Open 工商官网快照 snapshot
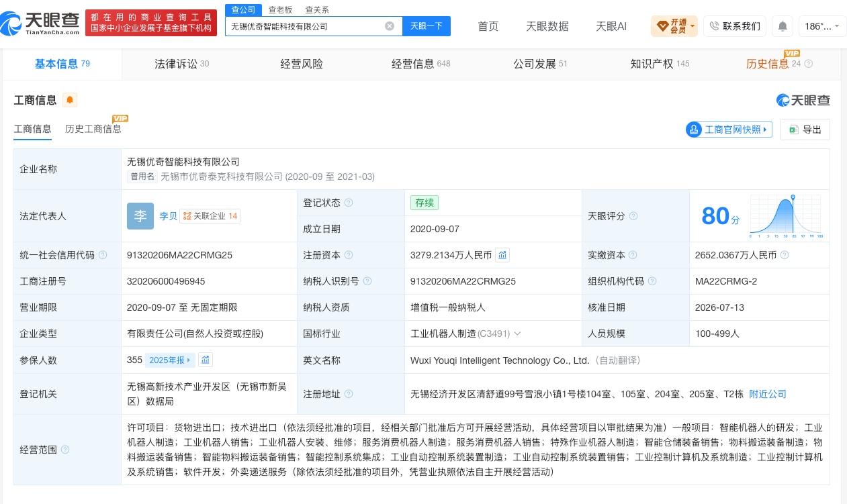This screenshot has width=847, height=504. (x=729, y=130)
